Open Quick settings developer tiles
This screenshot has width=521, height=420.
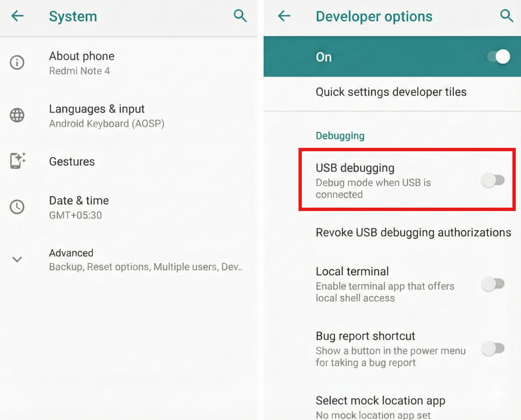click(391, 92)
